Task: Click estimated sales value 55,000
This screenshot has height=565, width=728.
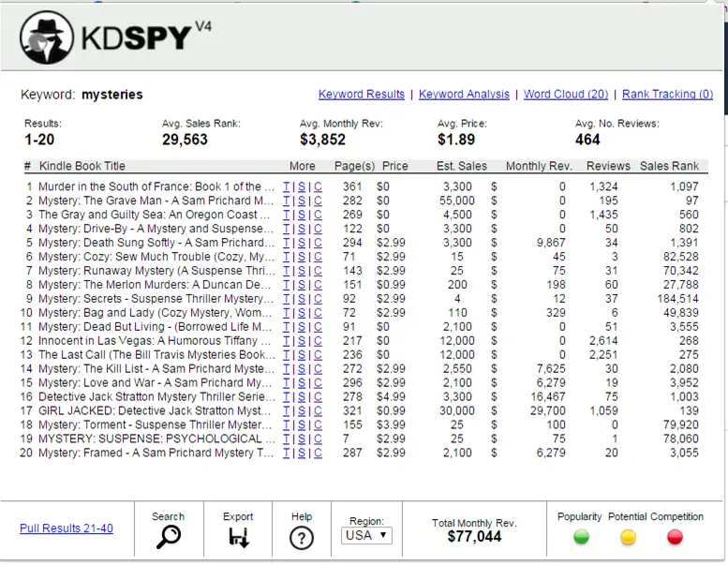Action: (457, 201)
